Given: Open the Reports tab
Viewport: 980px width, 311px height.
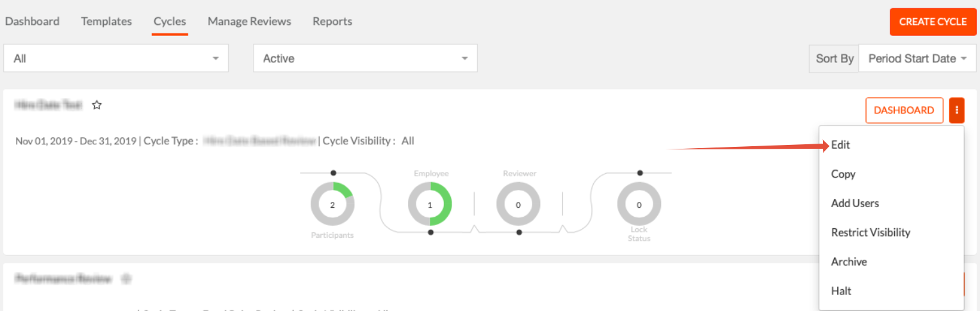Looking at the screenshot, I should click(x=332, y=21).
